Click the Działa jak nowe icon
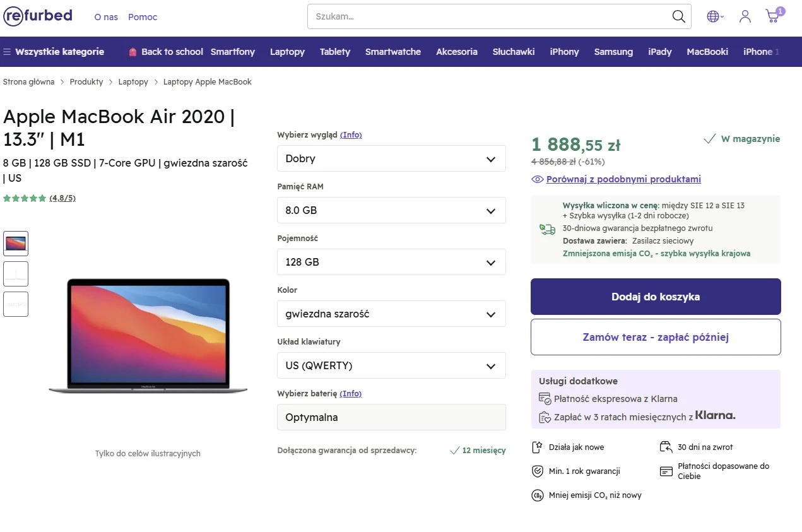Image resolution: width=802 pixels, height=532 pixels. coord(537,447)
